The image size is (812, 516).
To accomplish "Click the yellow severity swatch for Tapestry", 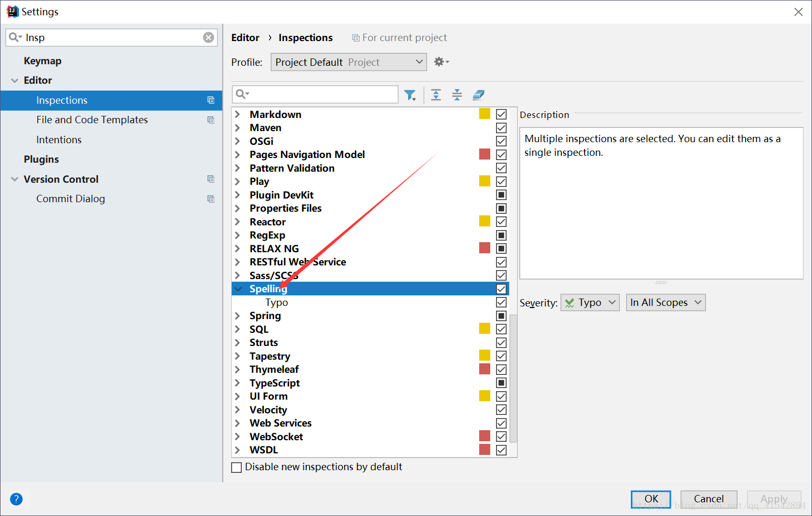I will pos(485,355).
